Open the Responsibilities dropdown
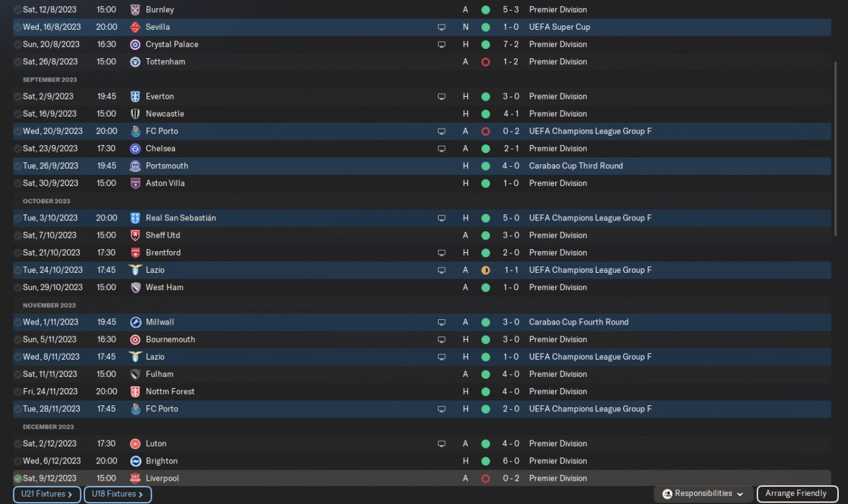 [x=703, y=494]
